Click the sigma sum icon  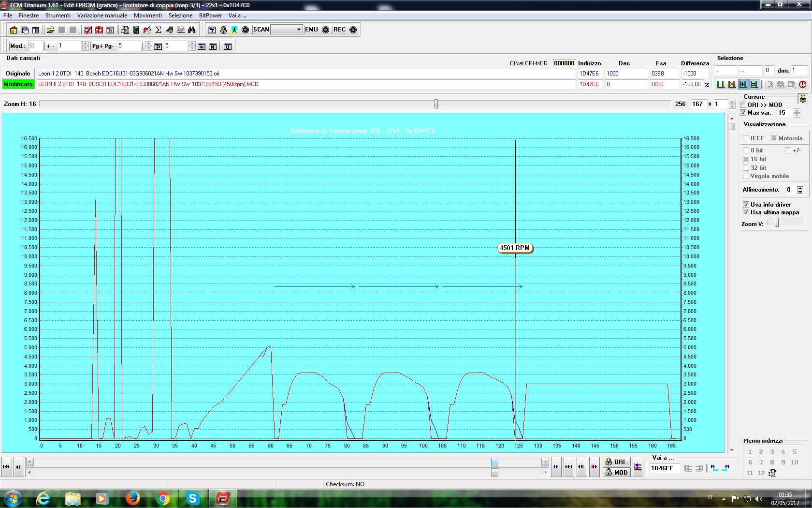(x=158, y=30)
